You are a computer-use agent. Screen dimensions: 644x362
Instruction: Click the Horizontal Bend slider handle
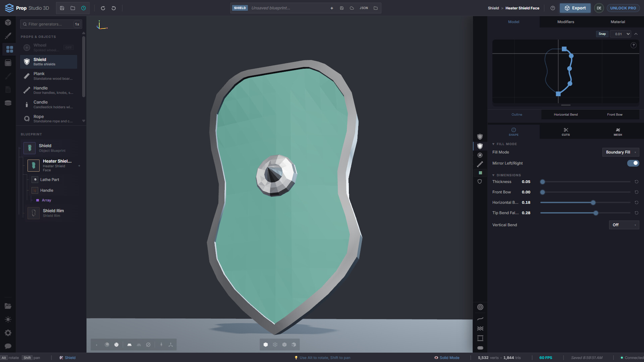[x=593, y=203]
